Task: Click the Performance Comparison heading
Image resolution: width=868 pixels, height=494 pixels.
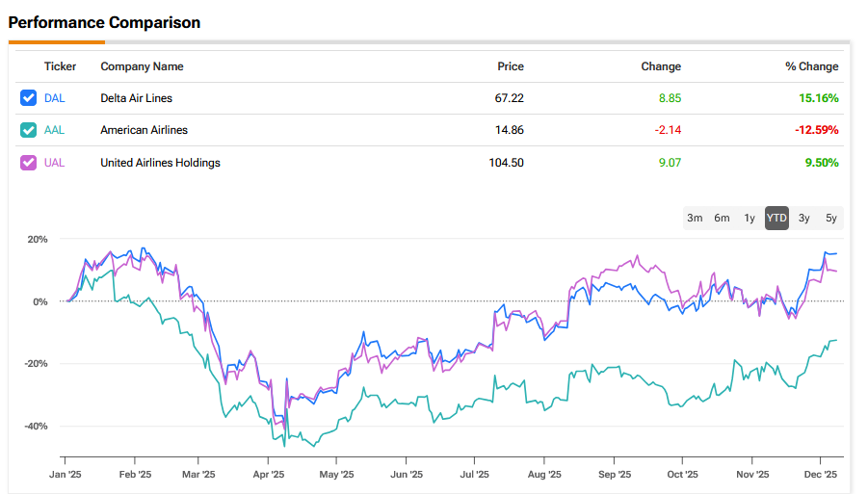Action: point(104,23)
